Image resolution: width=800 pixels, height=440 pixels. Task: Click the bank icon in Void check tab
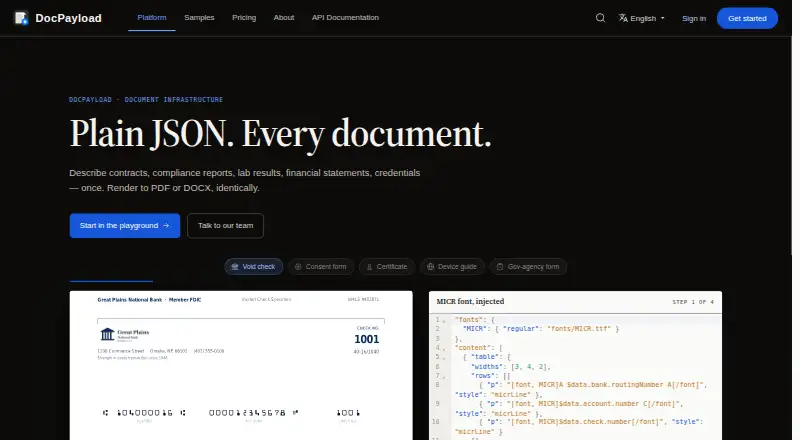tap(235, 266)
